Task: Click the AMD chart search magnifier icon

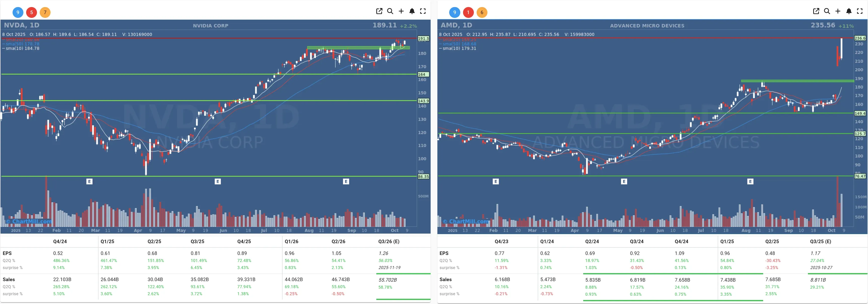Action: click(x=827, y=11)
